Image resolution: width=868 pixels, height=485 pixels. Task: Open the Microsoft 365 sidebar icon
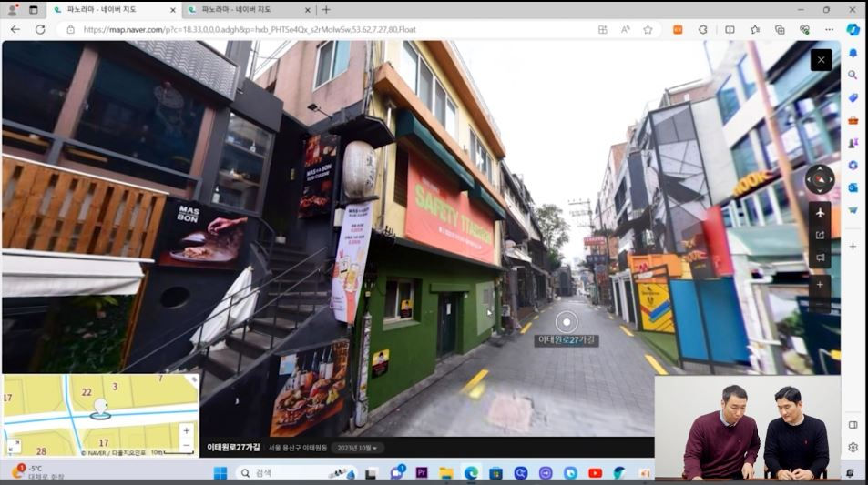853,166
